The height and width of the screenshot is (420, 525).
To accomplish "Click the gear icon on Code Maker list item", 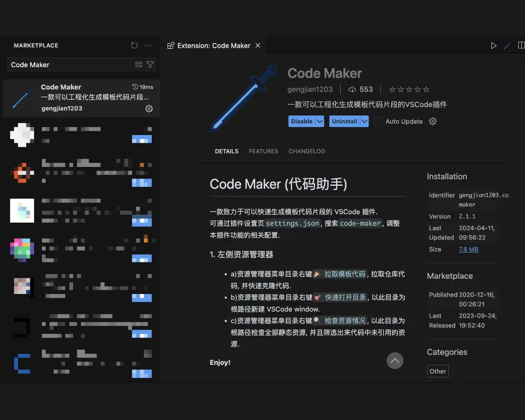I will click(x=149, y=109).
